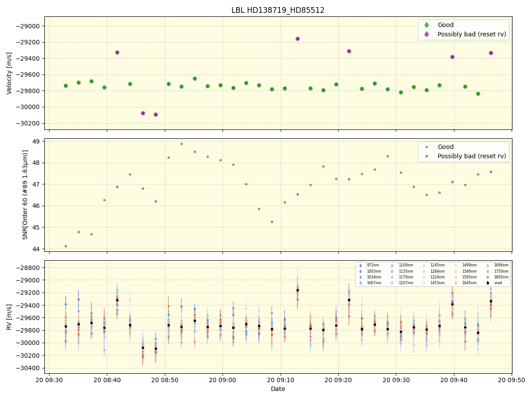Click the 1324nm legend entry
The height and width of the screenshot is (399, 532).
(433, 277)
